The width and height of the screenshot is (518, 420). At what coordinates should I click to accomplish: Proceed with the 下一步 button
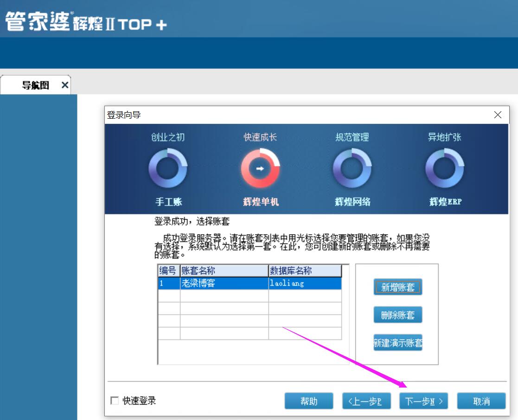coord(423,401)
